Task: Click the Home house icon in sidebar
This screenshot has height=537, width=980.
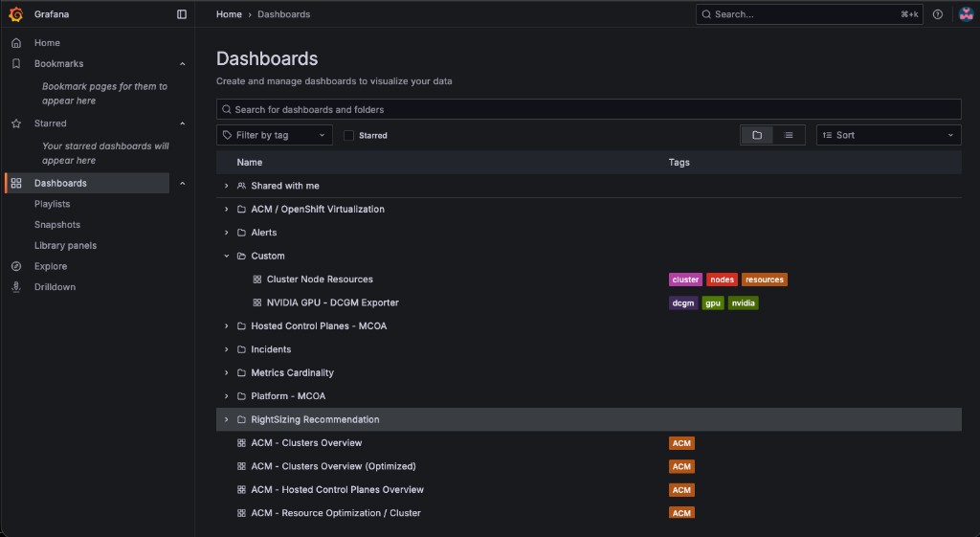Action: point(16,42)
